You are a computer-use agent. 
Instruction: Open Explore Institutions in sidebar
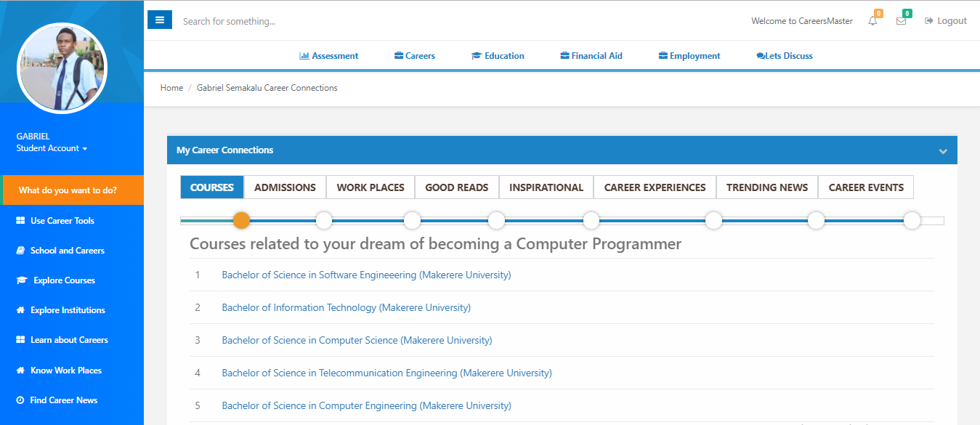coord(60,310)
